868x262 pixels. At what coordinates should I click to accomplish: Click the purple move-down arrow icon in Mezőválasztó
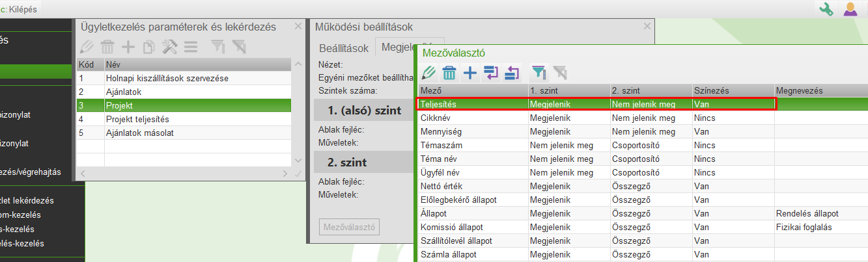point(491,73)
